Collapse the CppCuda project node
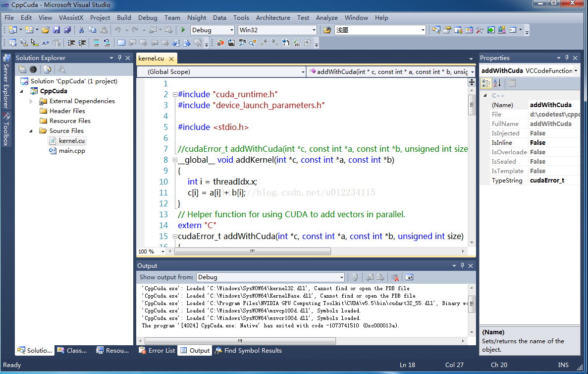The image size is (588, 374). (22, 91)
